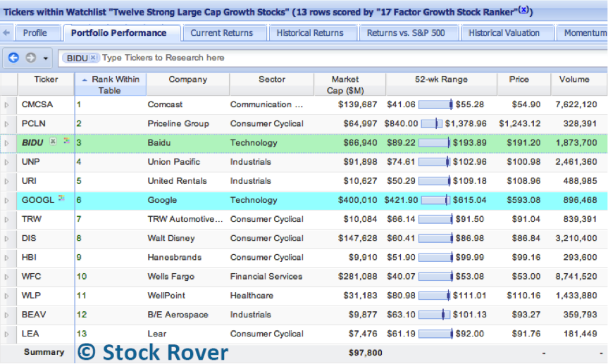Viewport: 608px width, 364px height.
Task: Select the WFC ticker cell
Action: click(x=46, y=277)
